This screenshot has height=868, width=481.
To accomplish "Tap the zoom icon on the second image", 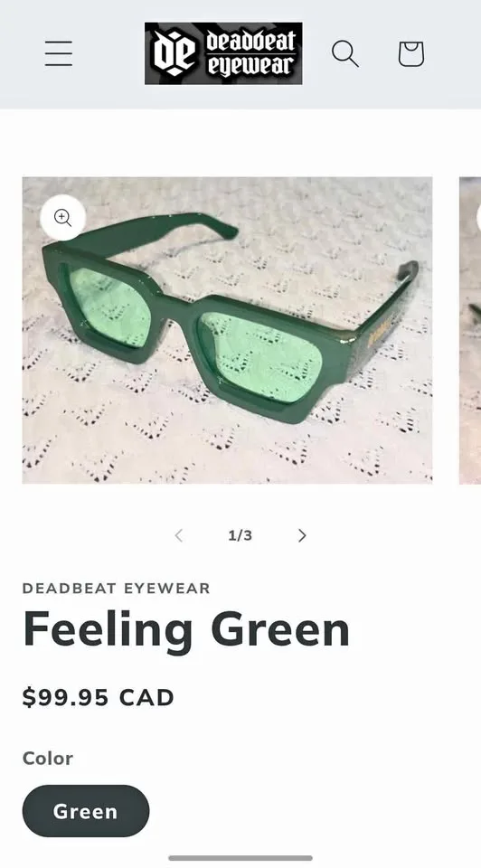I will [478, 218].
